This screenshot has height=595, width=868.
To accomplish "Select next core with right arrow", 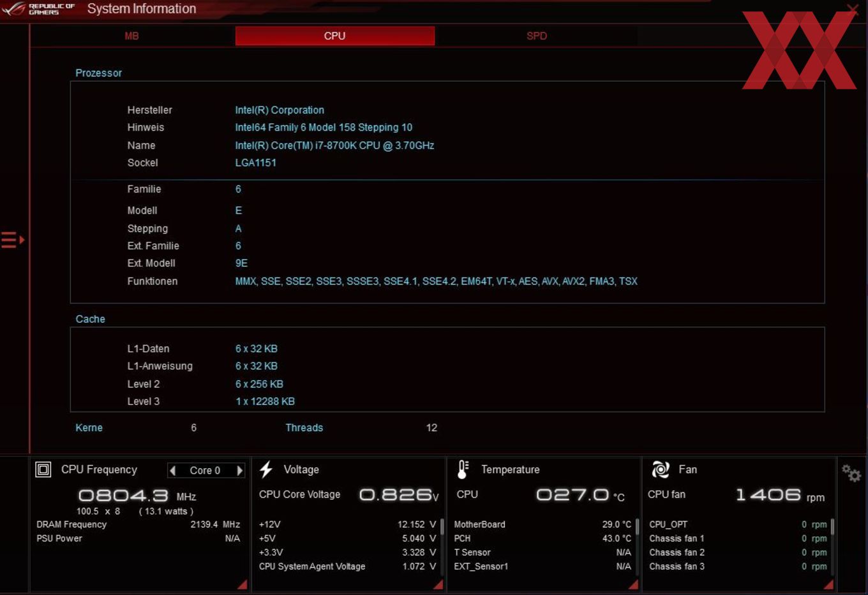I will tap(240, 471).
